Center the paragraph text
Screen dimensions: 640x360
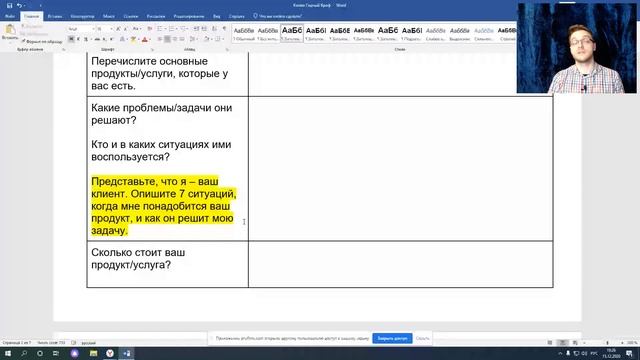point(167,39)
